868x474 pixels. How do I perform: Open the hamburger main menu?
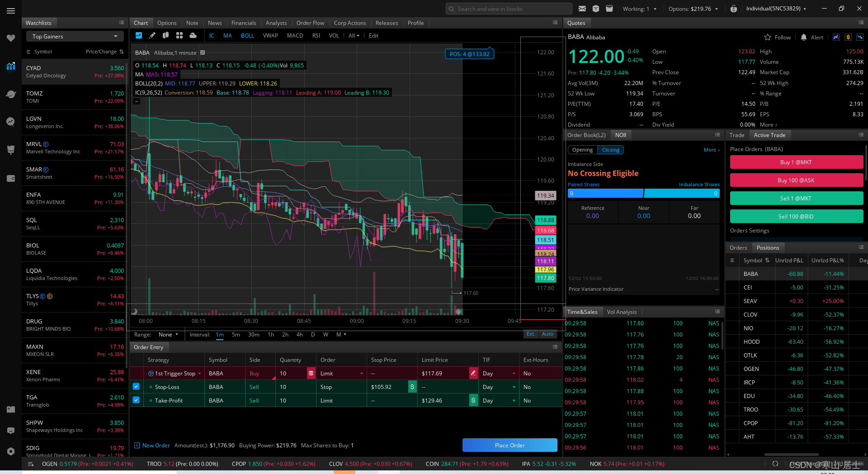(10, 10)
